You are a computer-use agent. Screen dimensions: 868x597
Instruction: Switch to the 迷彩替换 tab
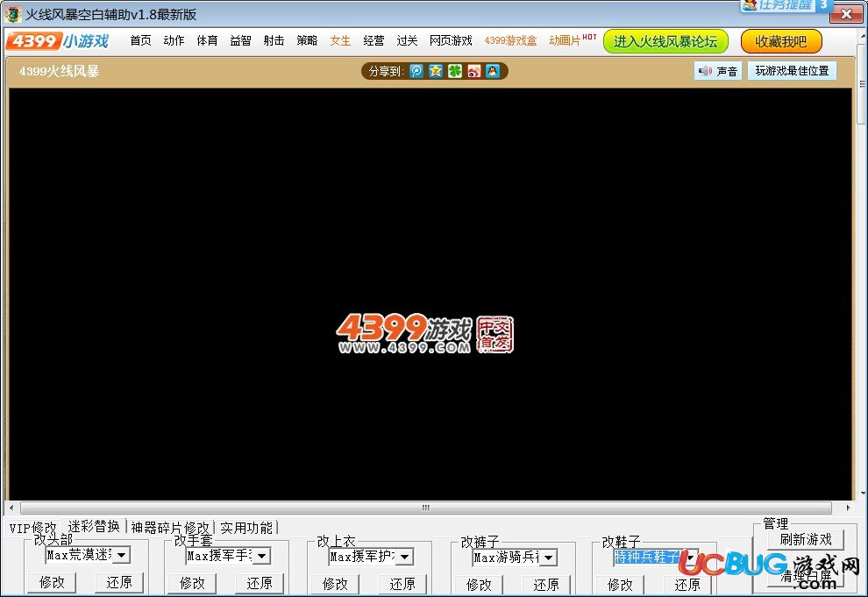point(94,526)
